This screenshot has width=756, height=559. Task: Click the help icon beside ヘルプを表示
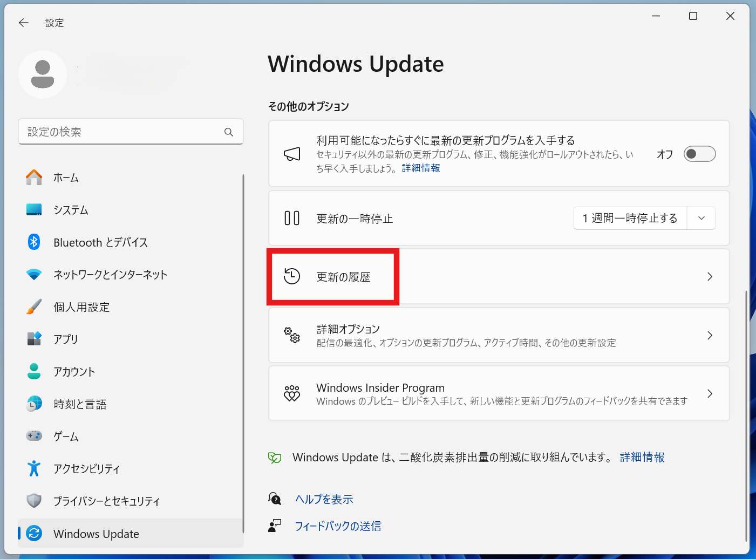coord(275,499)
